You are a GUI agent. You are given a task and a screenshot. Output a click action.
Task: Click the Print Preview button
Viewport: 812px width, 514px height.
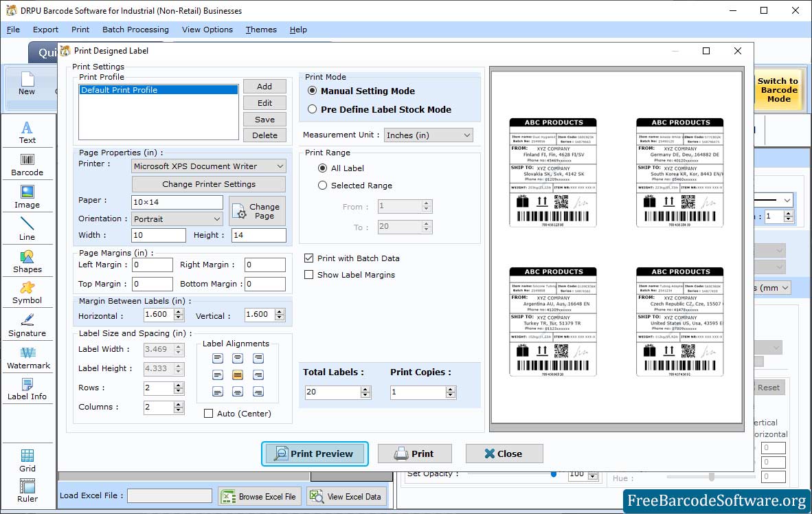pyautogui.click(x=315, y=454)
